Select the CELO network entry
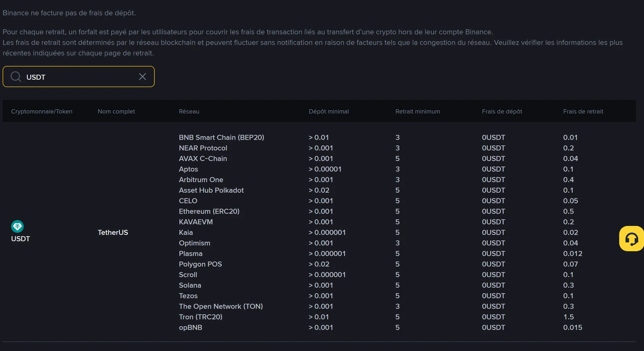This screenshot has width=644, height=351. pyautogui.click(x=188, y=201)
